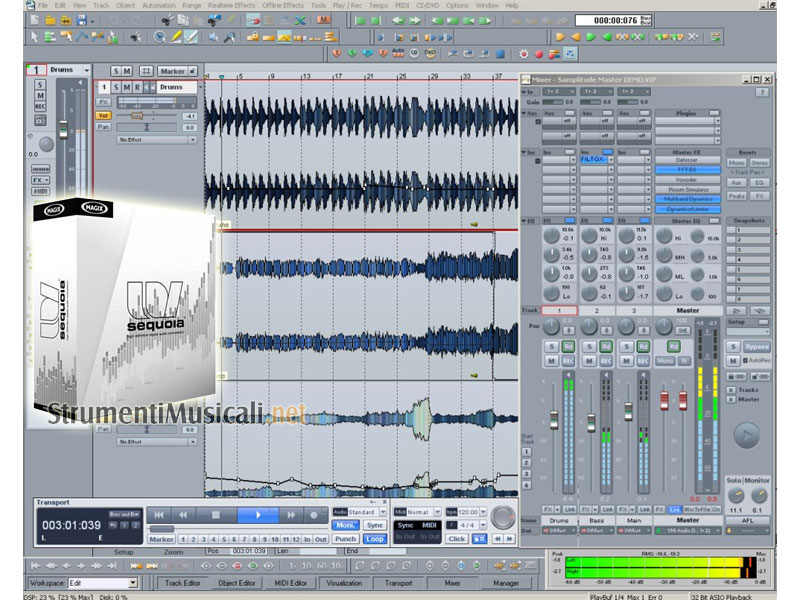
Task: Enable the Sync button in Transport
Action: [375, 525]
